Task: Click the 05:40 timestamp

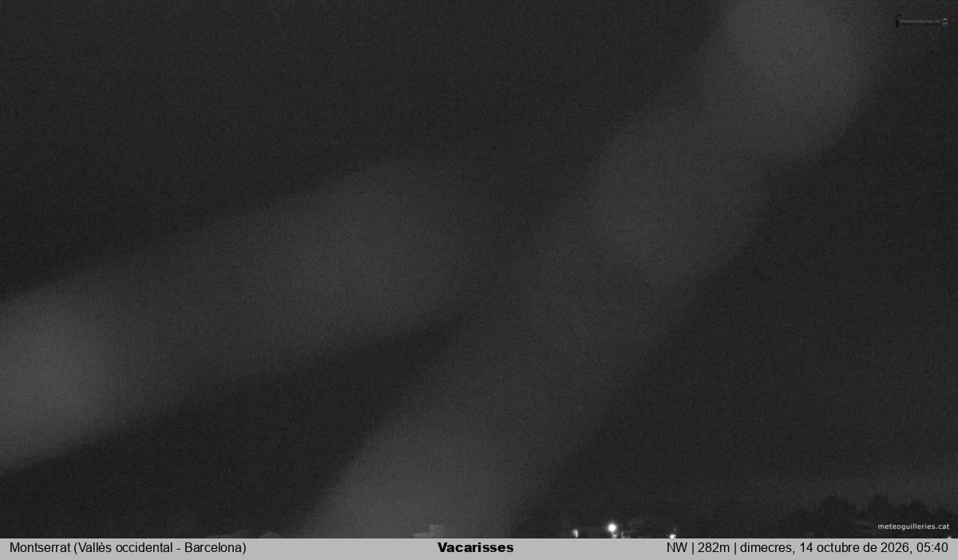Action: point(933,548)
